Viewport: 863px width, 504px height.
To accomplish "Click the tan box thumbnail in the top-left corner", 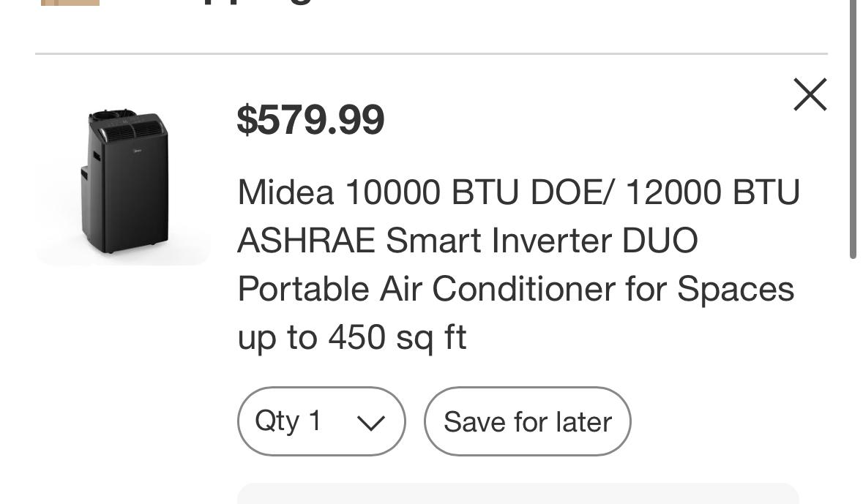I will pyautogui.click(x=70, y=3).
